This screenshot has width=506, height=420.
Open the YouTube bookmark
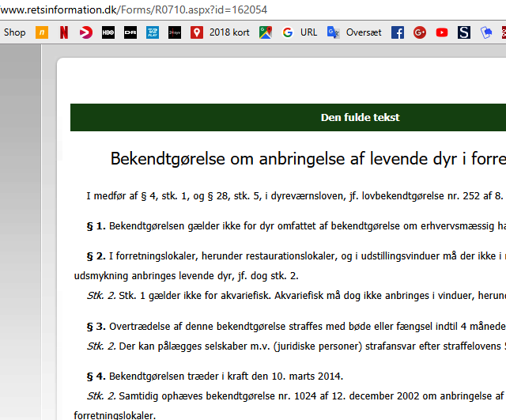pyautogui.click(x=442, y=32)
